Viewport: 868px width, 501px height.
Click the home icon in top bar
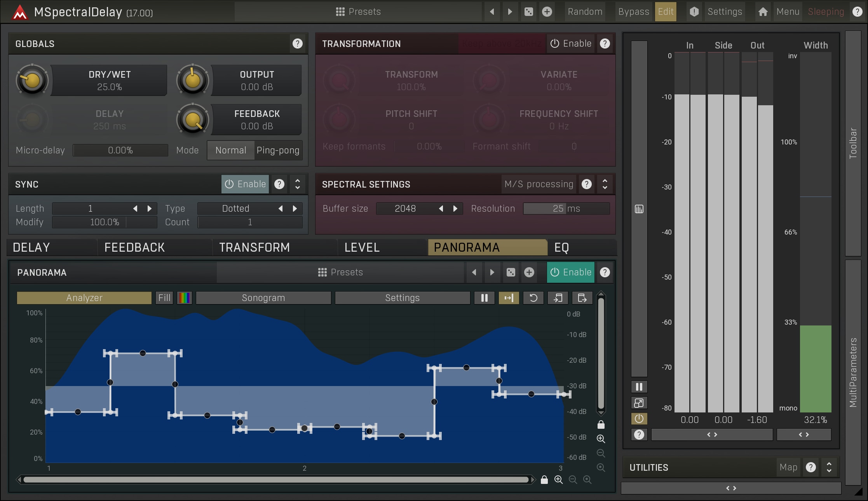click(763, 12)
